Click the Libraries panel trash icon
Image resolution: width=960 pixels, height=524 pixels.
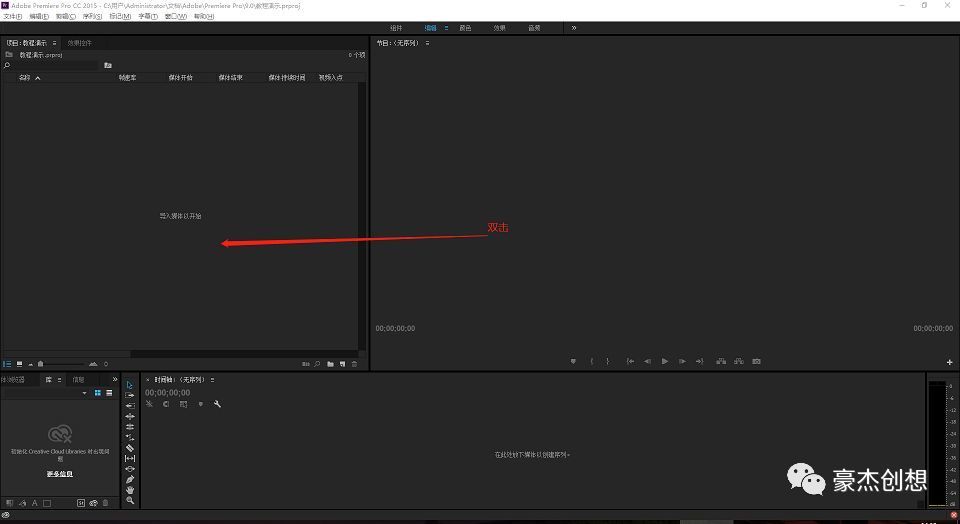click(x=105, y=503)
